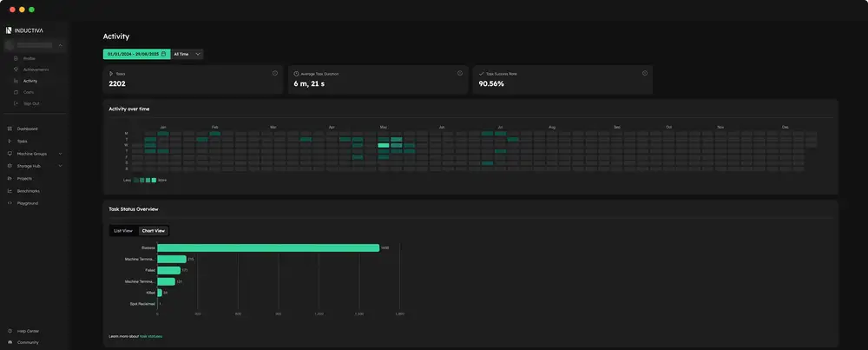Viewport: 868px width, 350px height.
Task: Go to Tasks in the sidebar
Action: point(22,141)
